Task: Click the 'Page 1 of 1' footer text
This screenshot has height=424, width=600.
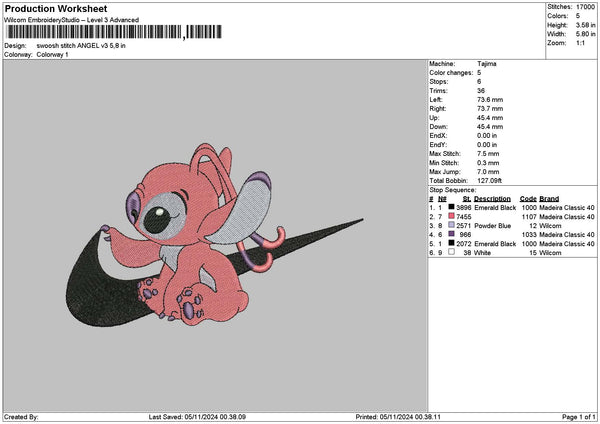Action: (579, 417)
